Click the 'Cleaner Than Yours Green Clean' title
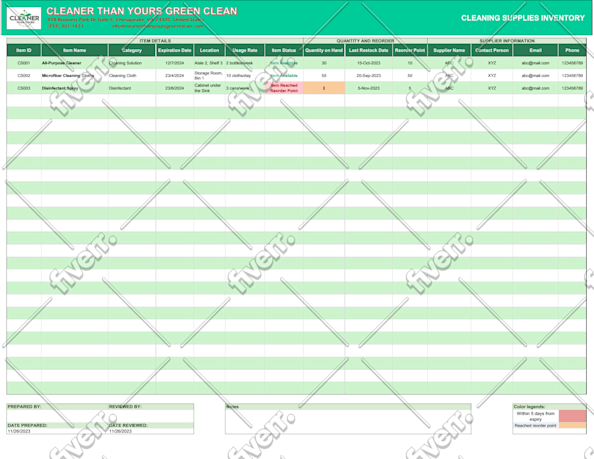The width and height of the screenshot is (594, 459). tap(142, 11)
